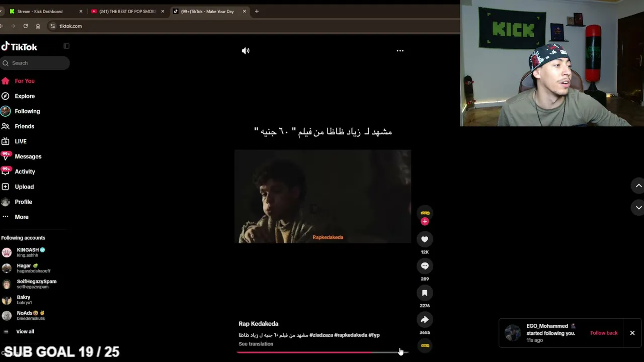644x362 pixels.
Task: Open the Rap Kedakeda creator name
Action: point(259,324)
